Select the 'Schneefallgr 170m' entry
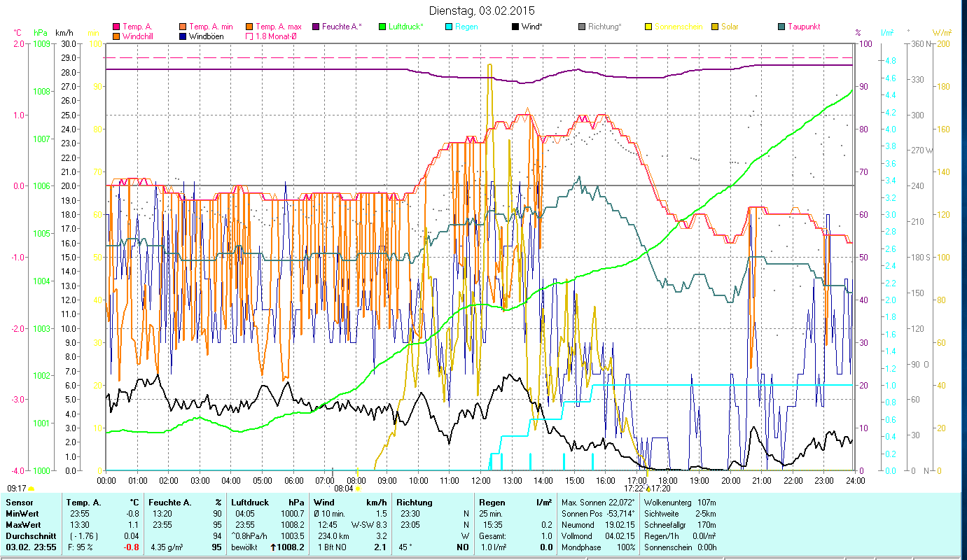This screenshot has height=560, width=967. pos(679,525)
